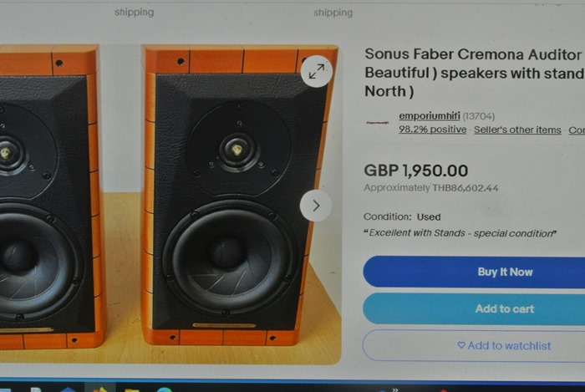This screenshot has width=585, height=392.
Task: Expand the product image to fullscreen
Action: tap(317, 71)
